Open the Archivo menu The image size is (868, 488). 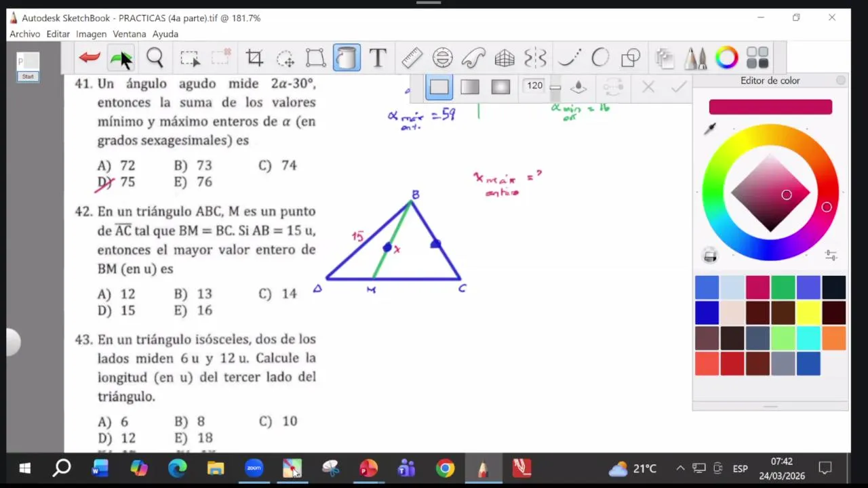click(x=25, y=34)
